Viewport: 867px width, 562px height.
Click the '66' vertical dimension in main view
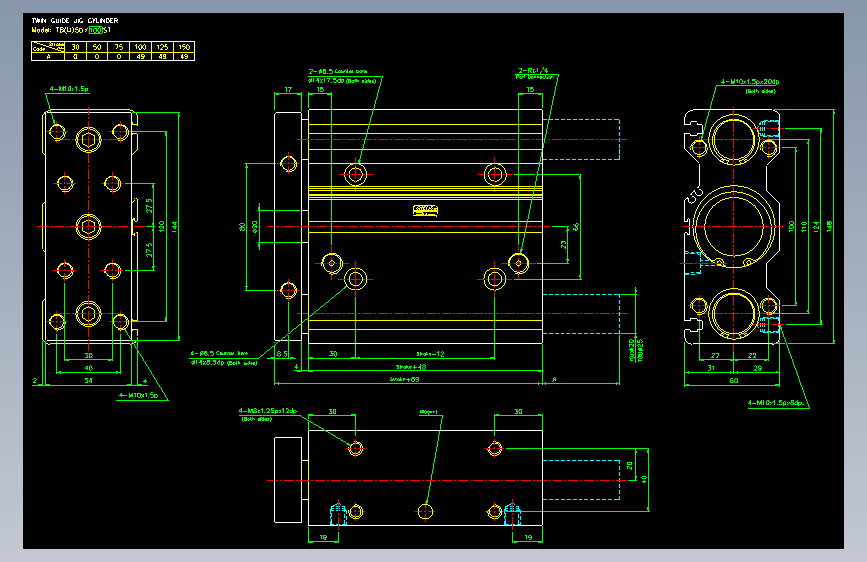[576, 227]
